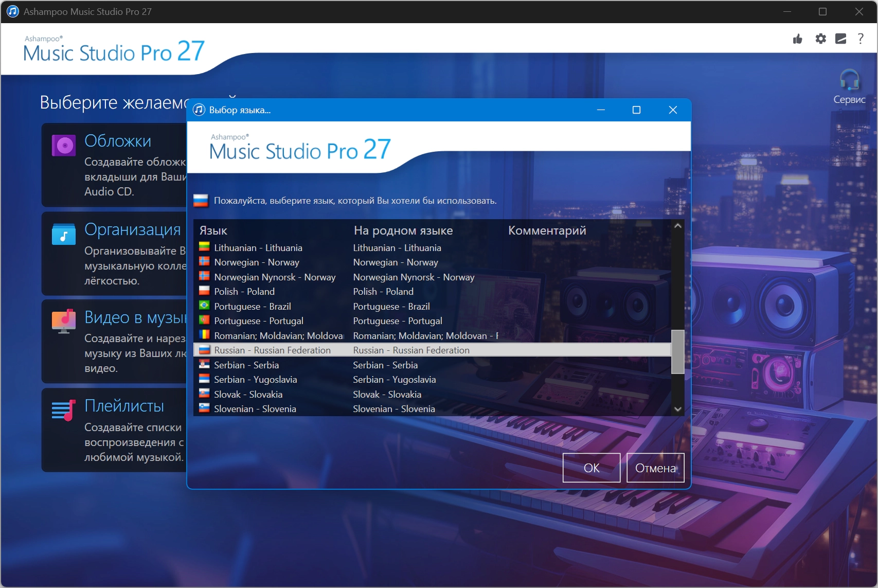
Task: Pick Romanian; Moldavian; Moldovan language
Action: click(279, 335)
